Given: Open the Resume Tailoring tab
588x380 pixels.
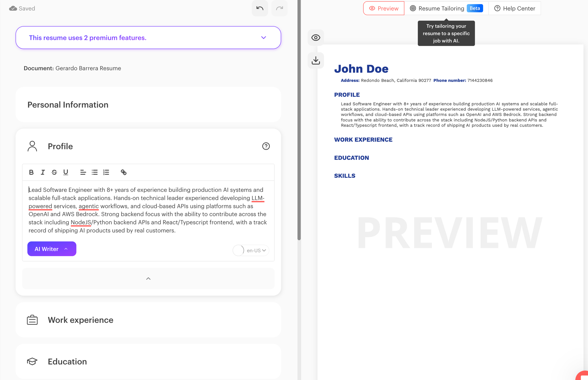Looking at the screenshot, I should tap(446, 8).
